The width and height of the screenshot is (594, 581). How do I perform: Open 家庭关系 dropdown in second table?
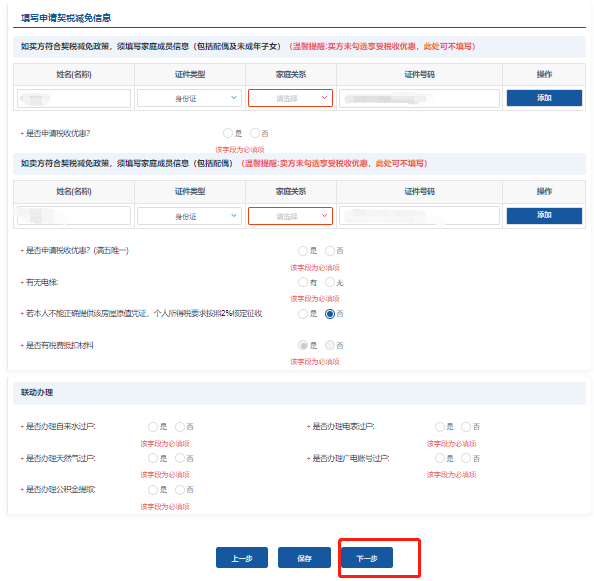[x=290, y=216]
